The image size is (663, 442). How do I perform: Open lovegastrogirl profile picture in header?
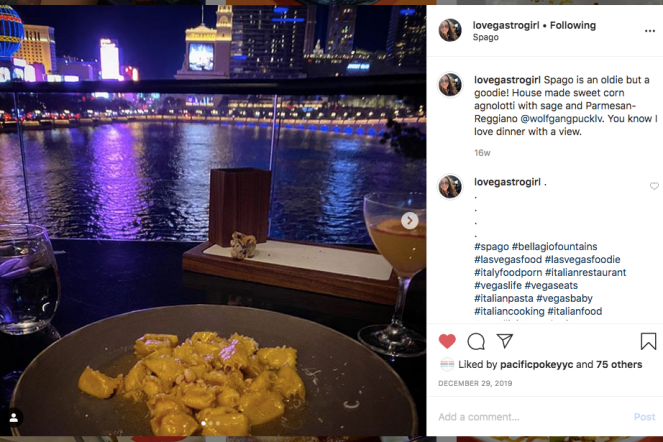(x=449, y=30)
